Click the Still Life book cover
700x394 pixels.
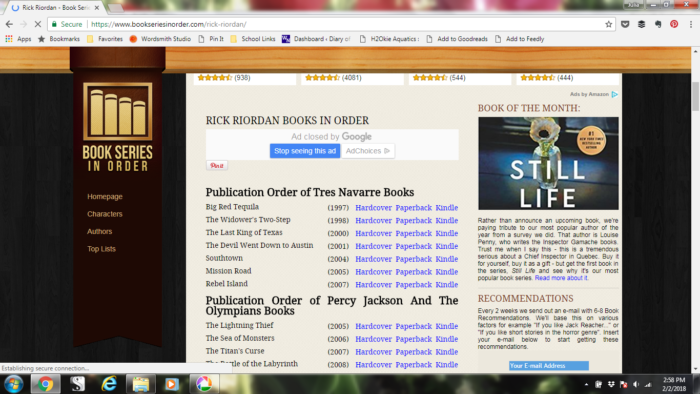[548, 163]
